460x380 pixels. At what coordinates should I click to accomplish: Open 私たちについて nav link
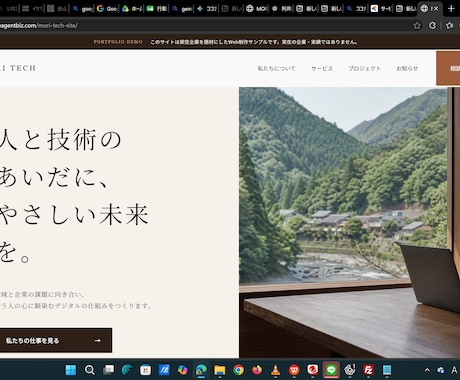point(276,68)
